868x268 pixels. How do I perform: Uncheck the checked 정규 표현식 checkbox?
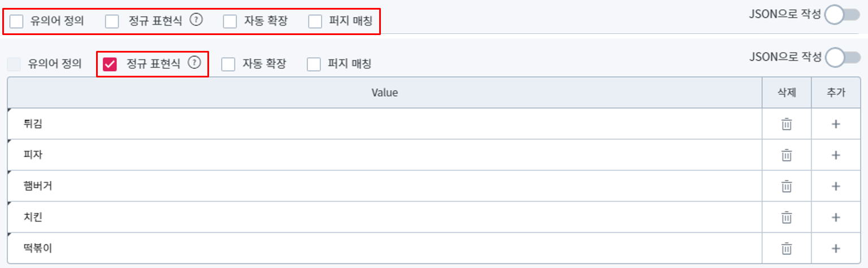click(x=110, y=64)
